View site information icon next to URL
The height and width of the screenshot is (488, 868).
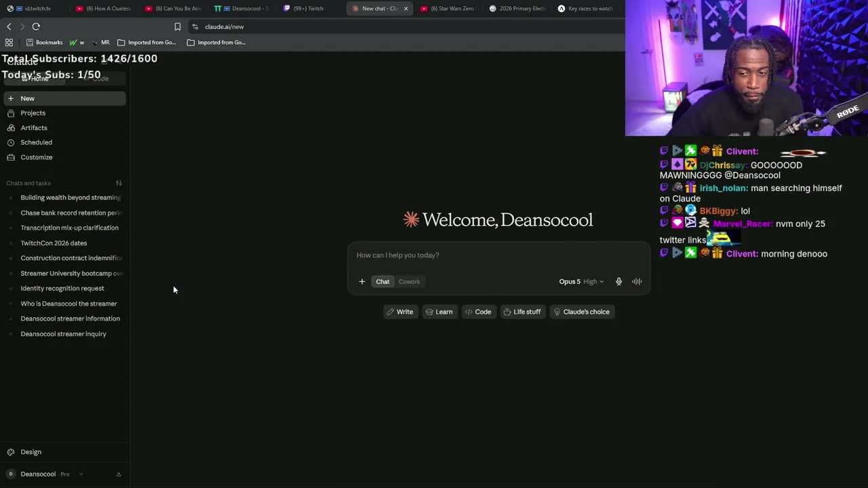[195, 26]
